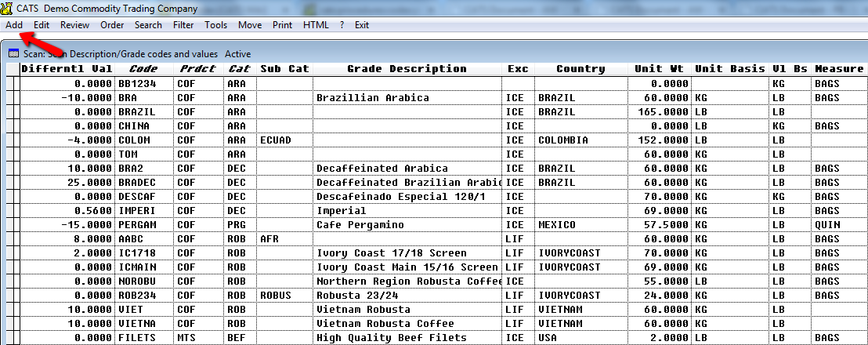The image size is (868, 345).
Task: Open the Add menu
Action: [x=14, y=25]
